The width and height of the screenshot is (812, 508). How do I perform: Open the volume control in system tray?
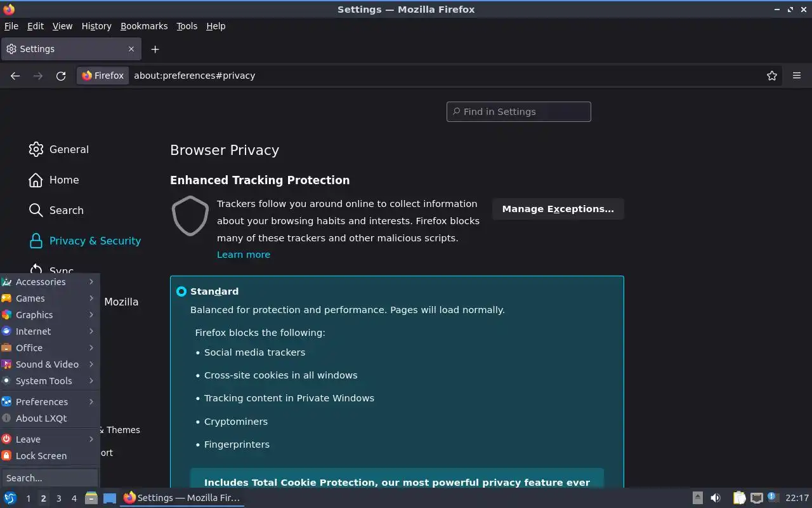tap(716, 498)
